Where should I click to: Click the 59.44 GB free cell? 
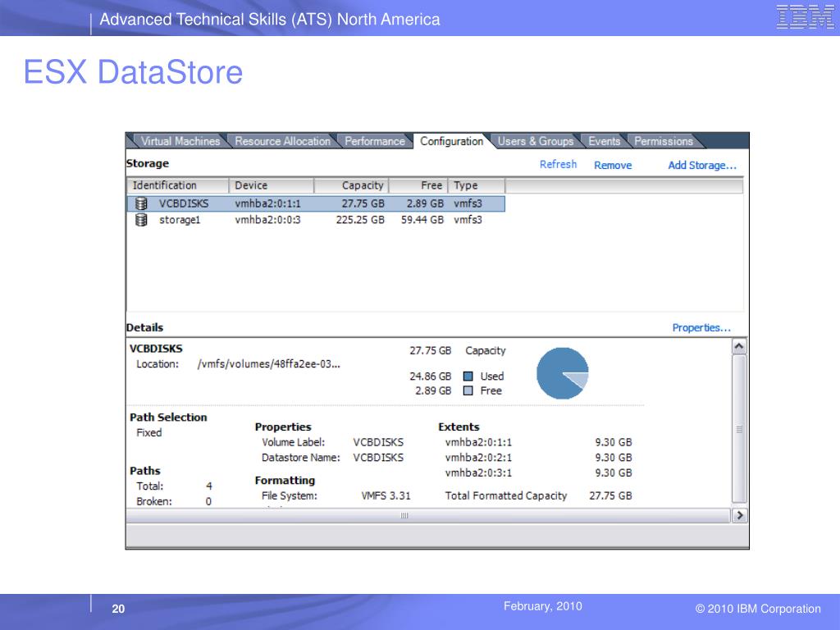(422, 220)
